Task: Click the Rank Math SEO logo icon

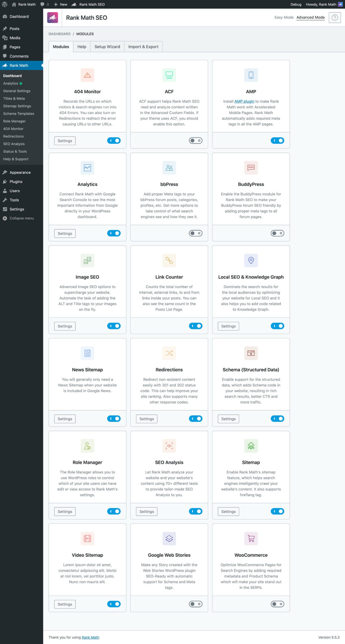Action: [53, 18]
